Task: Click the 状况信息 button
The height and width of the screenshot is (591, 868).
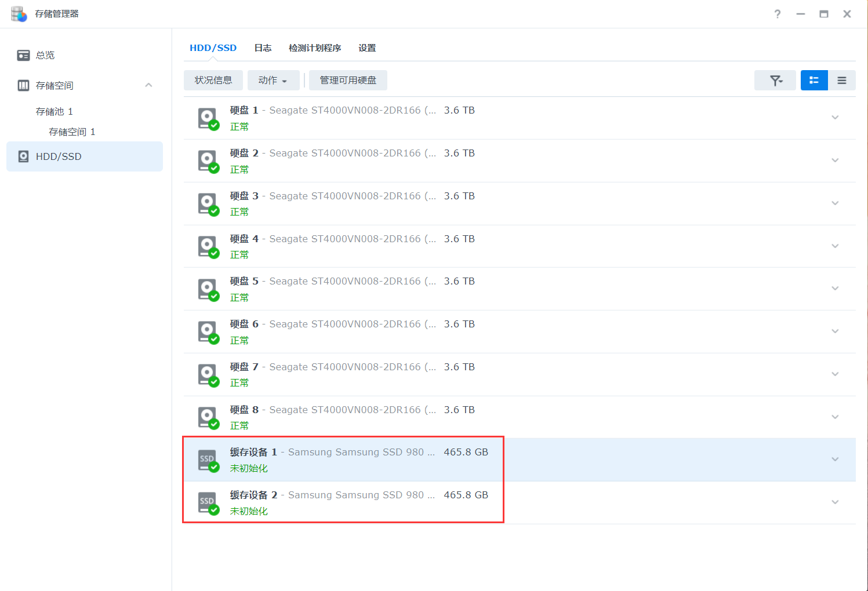Action: [213, 81]
